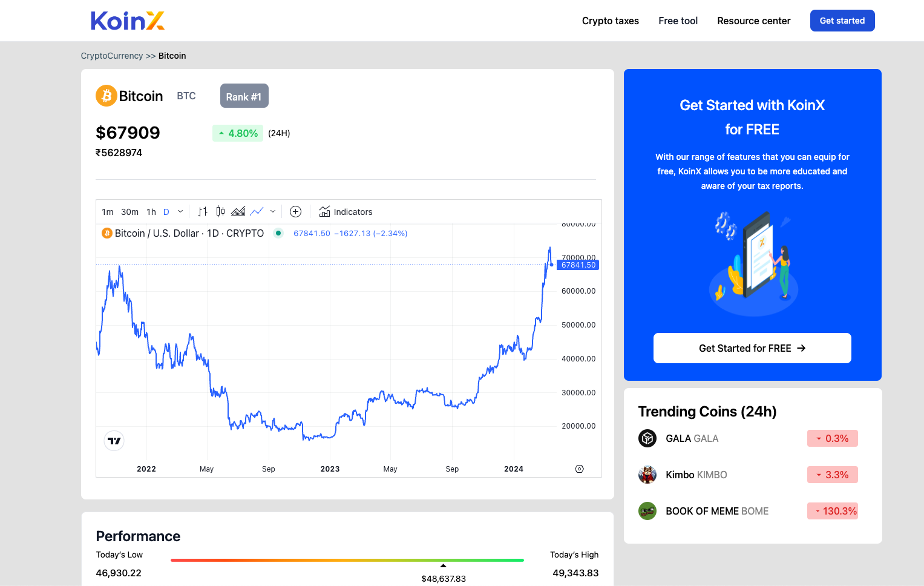Select the 1h chart interval
924x586 pixels.
tap(151, 212)
